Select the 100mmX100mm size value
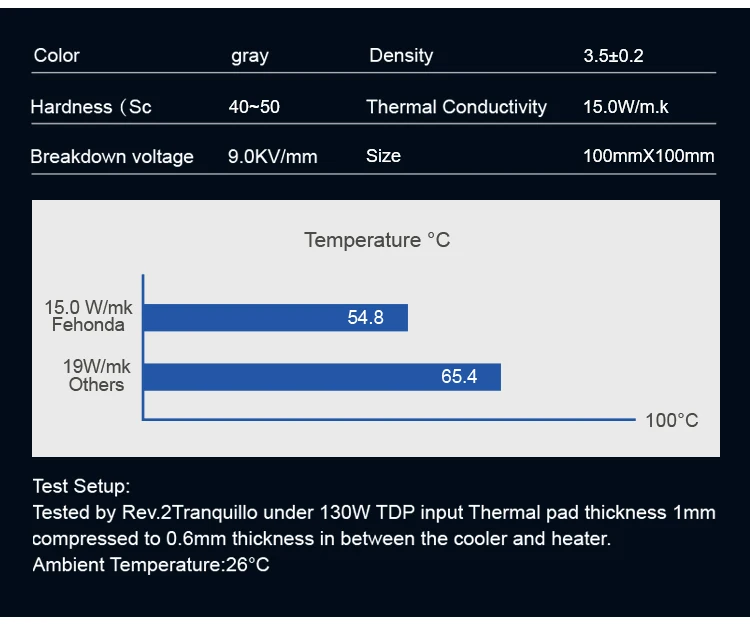Viewport: 750px width, 625px height. (x=649, y=156)
